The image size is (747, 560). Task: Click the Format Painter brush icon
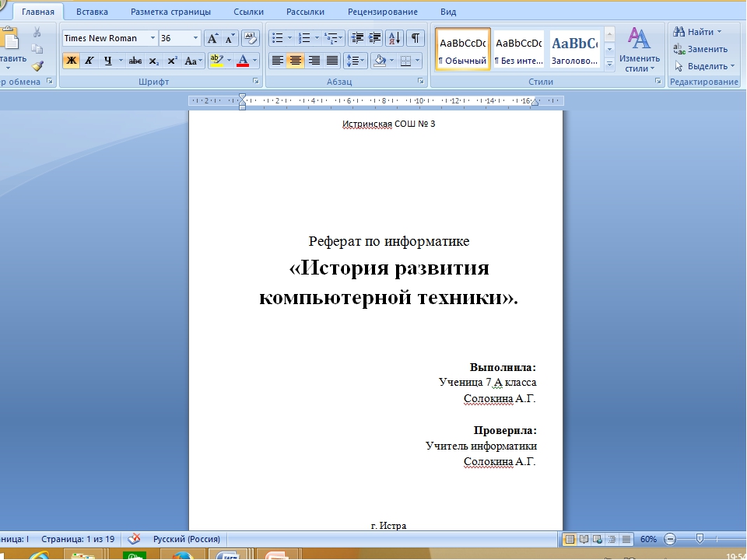(x=37, y=65)
